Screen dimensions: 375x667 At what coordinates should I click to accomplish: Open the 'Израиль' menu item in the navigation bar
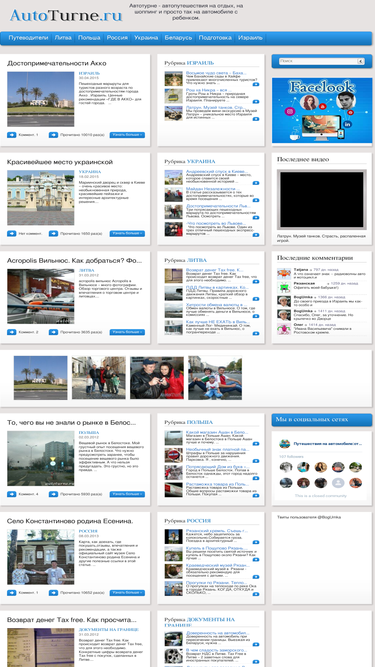pos(250,37)
